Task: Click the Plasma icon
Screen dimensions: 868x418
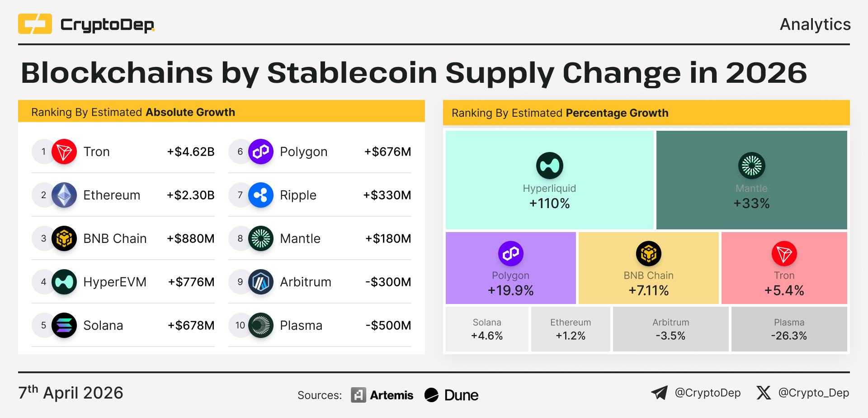Action: click(261, 325)
